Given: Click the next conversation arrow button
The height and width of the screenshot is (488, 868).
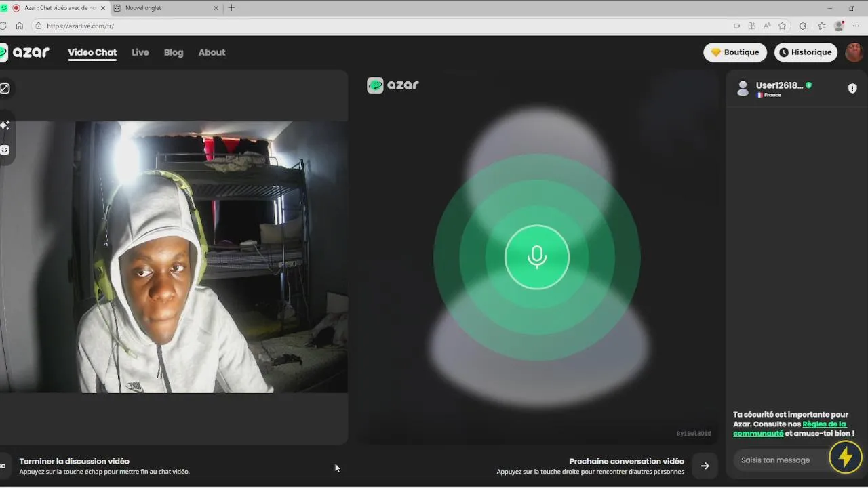Looking at the screenshot, I should [705, 466].
